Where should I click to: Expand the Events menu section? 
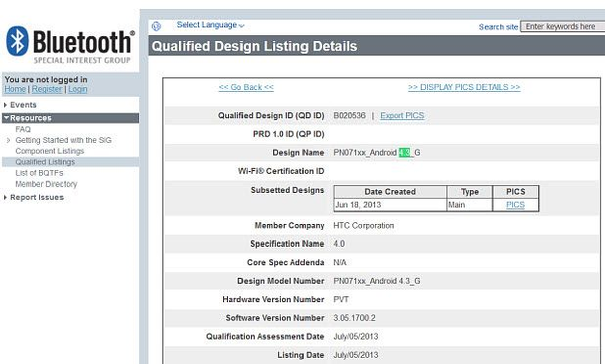click(x=23, y=105)
